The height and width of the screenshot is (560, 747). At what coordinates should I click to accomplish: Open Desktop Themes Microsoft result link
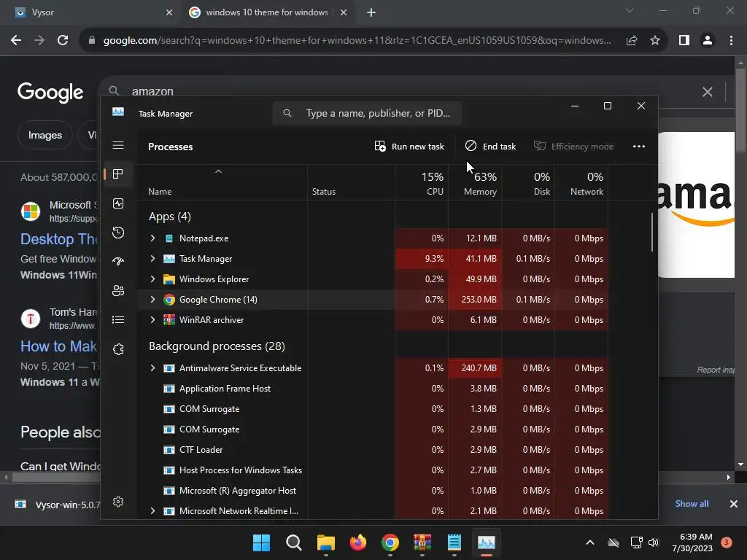59,239
